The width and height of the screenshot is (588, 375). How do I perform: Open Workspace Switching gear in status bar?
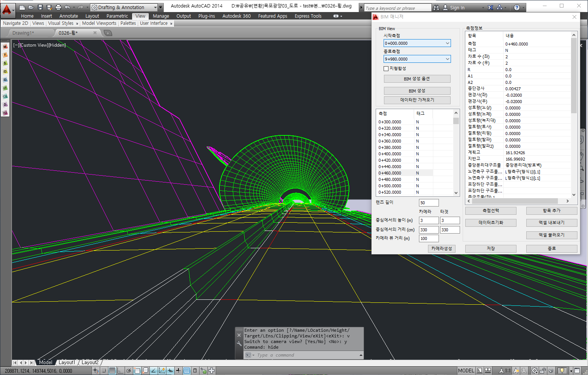coord(534,370)
